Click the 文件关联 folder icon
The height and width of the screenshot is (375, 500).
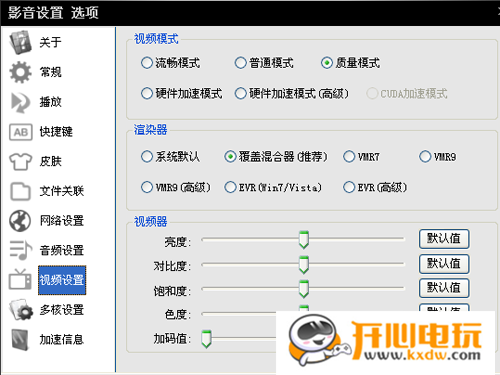(20, 191)
